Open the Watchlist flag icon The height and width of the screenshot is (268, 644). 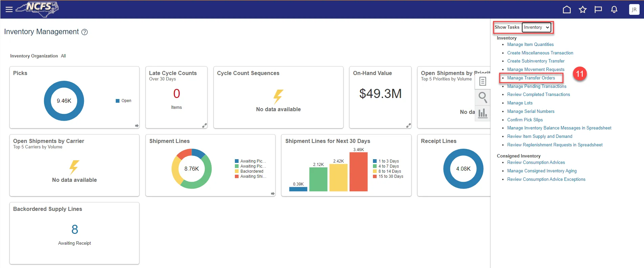pyautogui.click(x=598, y=9)
